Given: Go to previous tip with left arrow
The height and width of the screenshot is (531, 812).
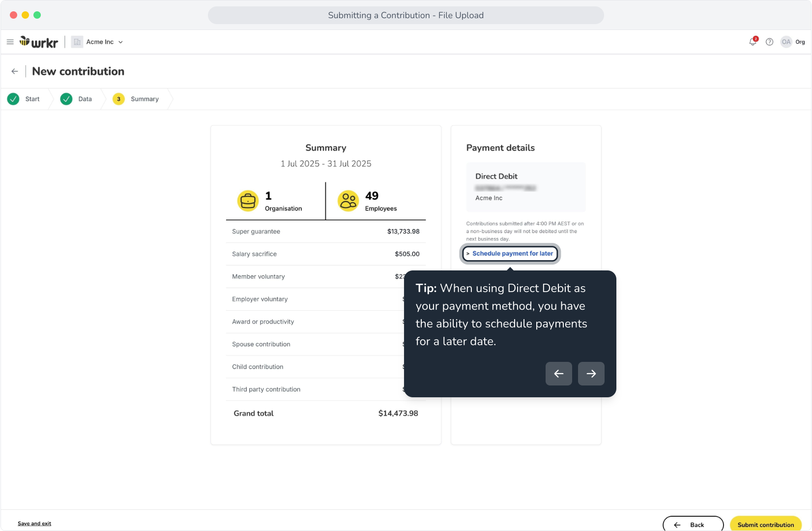Looking at the screenshot, I should click(559, 374).
